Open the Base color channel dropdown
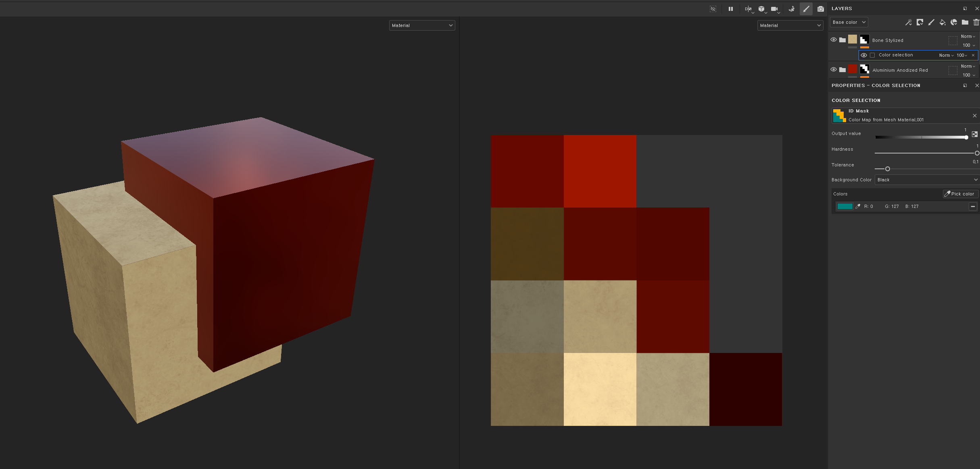 pos(849,22)
